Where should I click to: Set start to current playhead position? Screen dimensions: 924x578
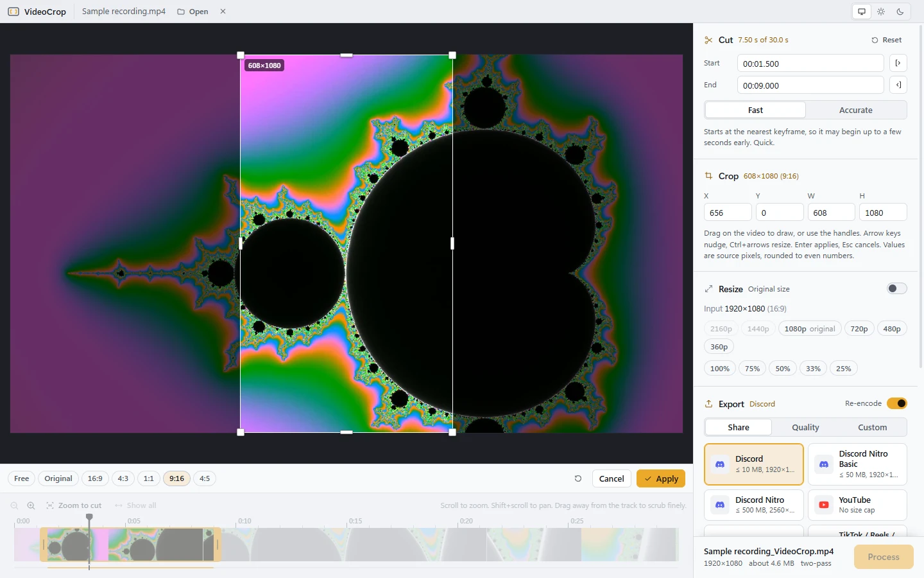(898, 63)
